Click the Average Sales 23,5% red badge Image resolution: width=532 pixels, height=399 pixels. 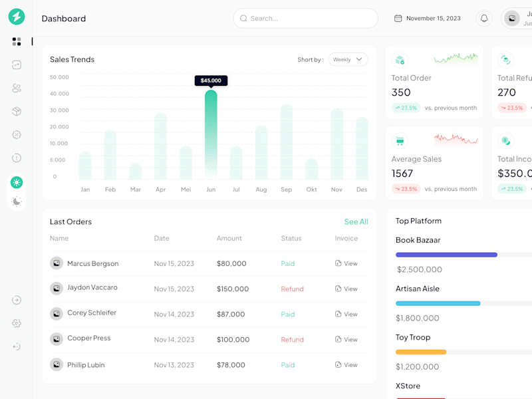406,189
